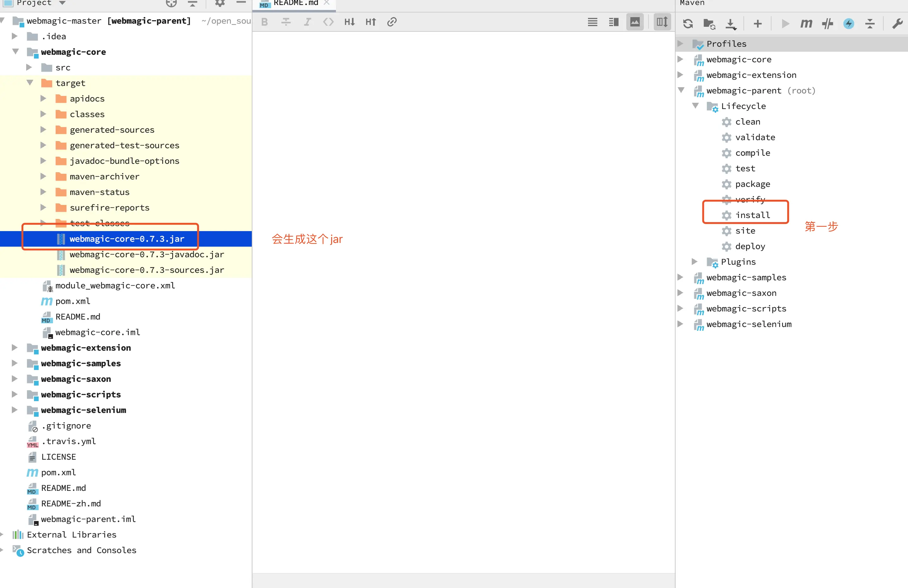Open the Project view dropdown
The image size is (908, 588).
tap(63, 3)
